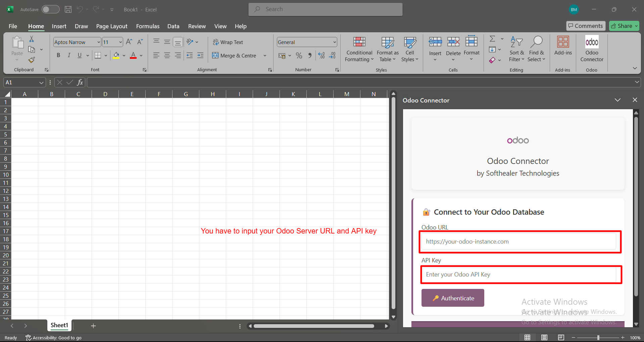
Task: Click the Percent Style icon
Action: [299, 56]
